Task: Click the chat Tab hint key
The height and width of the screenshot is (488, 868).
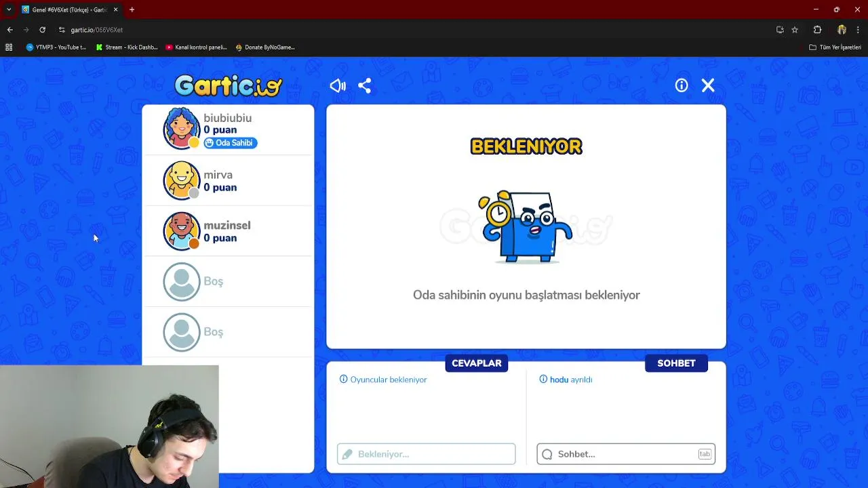Action: tap(705, 454)
